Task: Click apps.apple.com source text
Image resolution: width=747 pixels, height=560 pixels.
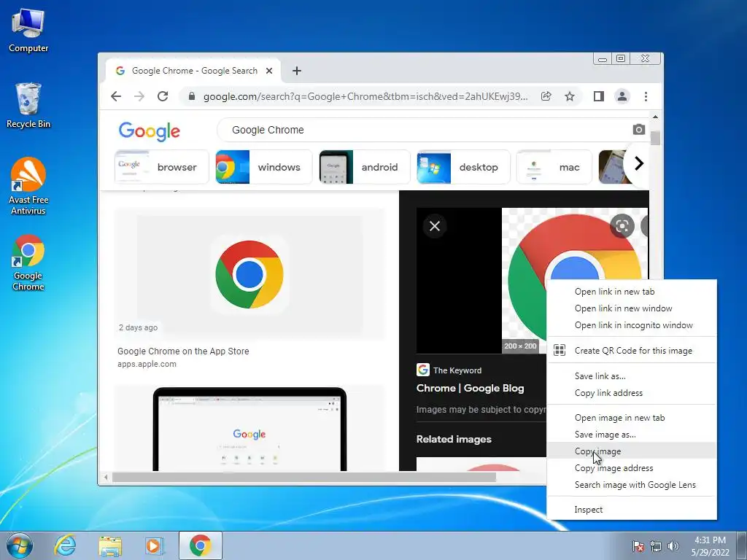Action: point(147,365)
